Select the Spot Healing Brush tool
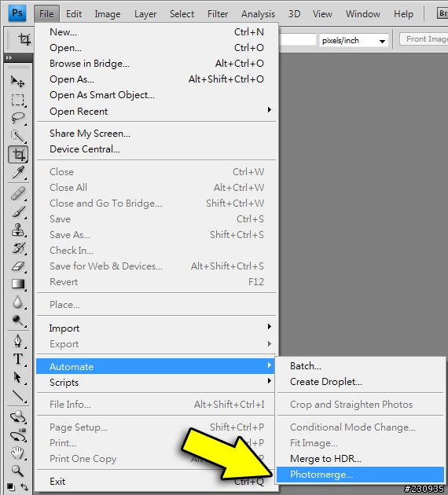Screen dimensions: 448x495 click(17, 193)
